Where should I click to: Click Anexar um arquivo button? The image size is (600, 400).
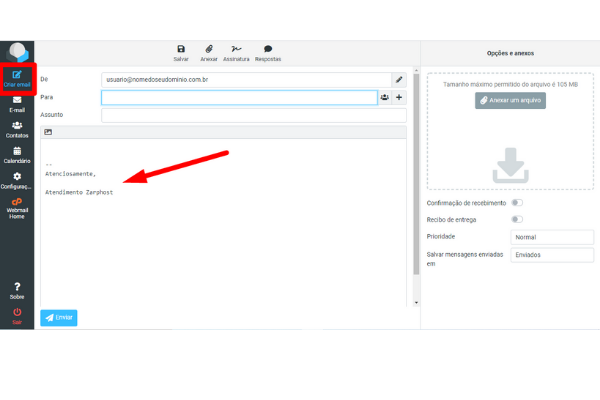click(510, 100)
